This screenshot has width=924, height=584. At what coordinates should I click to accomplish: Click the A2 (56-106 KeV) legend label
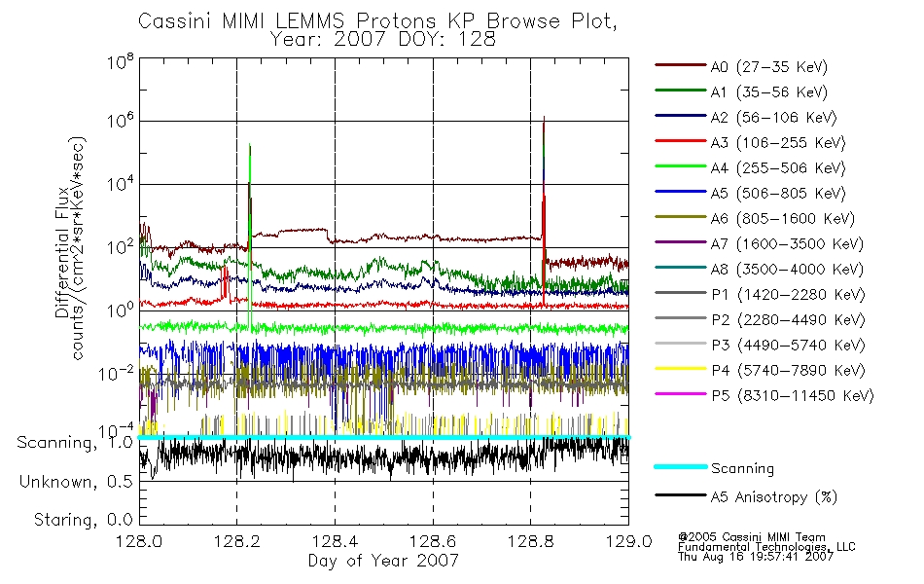tap(774, 118)
